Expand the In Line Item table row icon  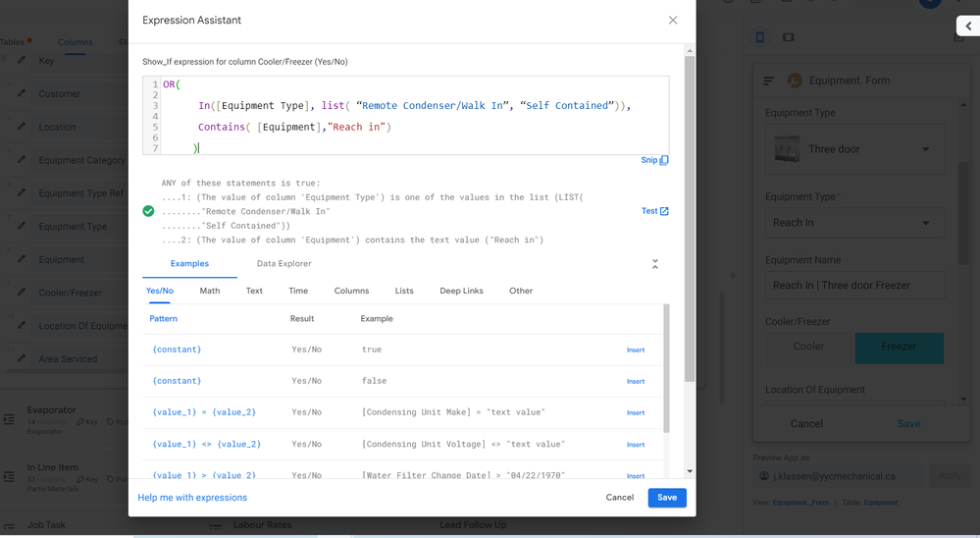coord(9,477)
